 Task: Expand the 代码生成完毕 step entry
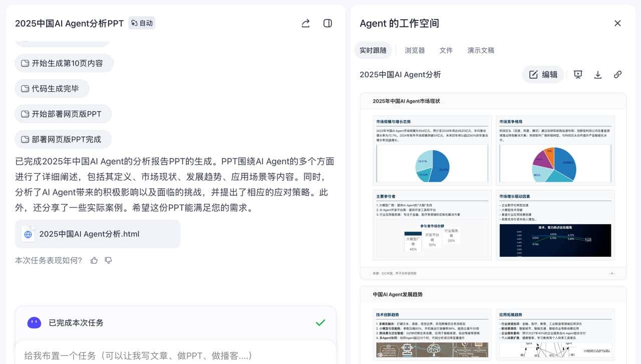point(52,88)
